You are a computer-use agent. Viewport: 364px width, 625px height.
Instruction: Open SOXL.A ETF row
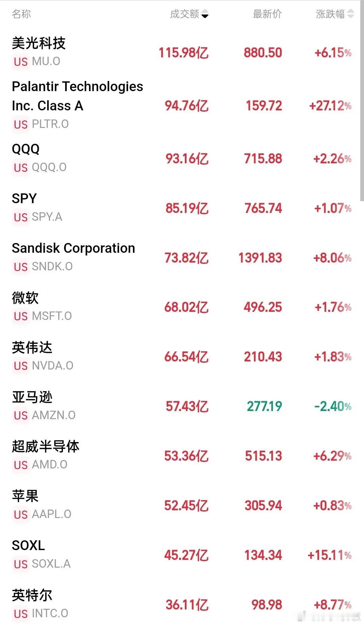coord(182,555)
